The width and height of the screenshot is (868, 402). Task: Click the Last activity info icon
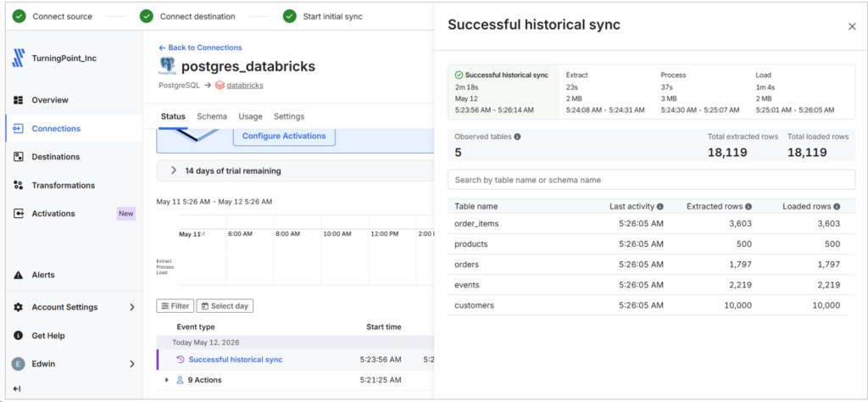pos(659,207)
